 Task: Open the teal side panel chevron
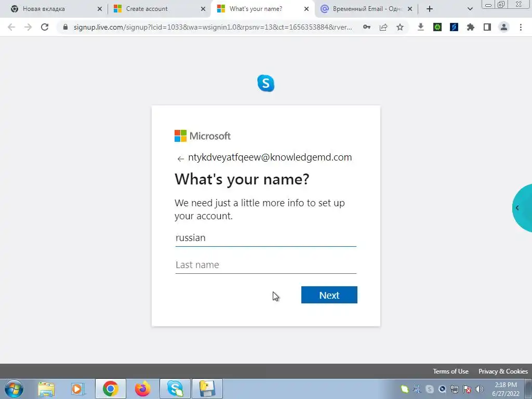(517, 208)
